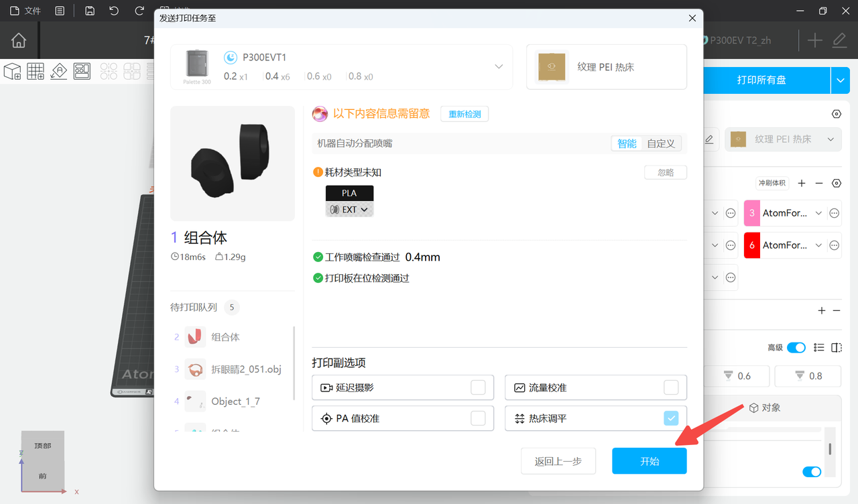Open more options for filament 3 AtomFor

(835, 213)
